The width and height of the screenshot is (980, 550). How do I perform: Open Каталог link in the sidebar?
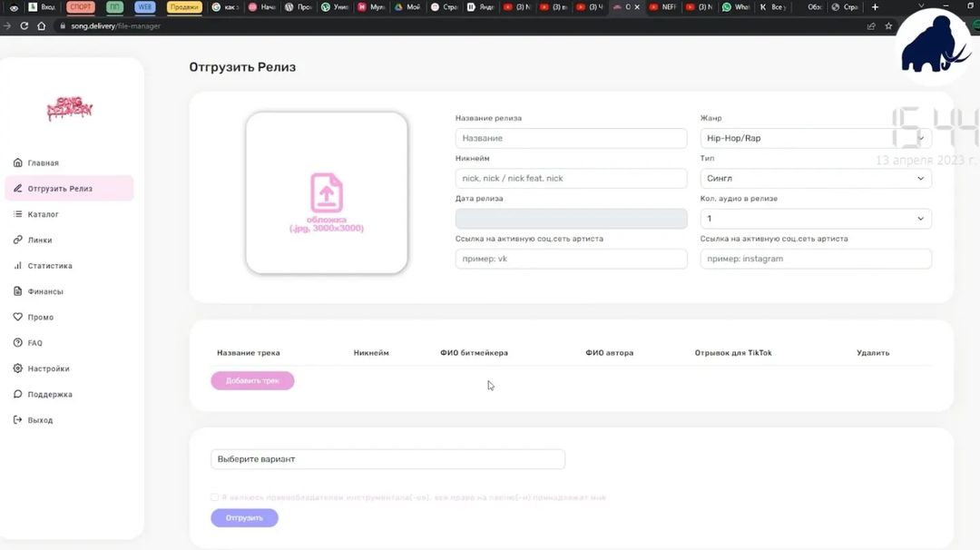click(x=44, y=214)
